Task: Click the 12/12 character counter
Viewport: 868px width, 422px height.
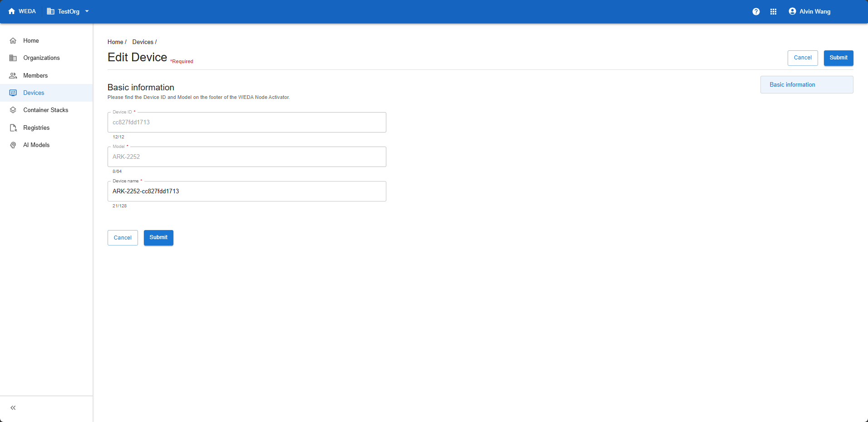Action: (x=118, y=137)
